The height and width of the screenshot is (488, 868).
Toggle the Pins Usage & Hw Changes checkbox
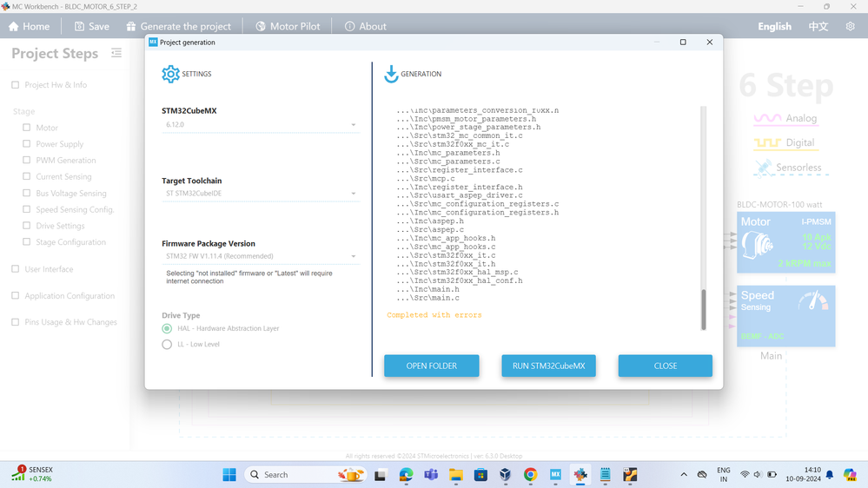coord(16,322)
